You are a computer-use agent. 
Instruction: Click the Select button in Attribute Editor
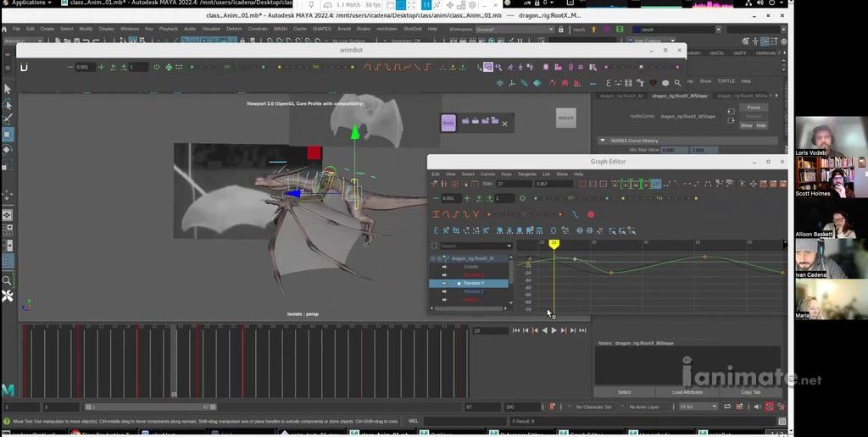(625, 392)
